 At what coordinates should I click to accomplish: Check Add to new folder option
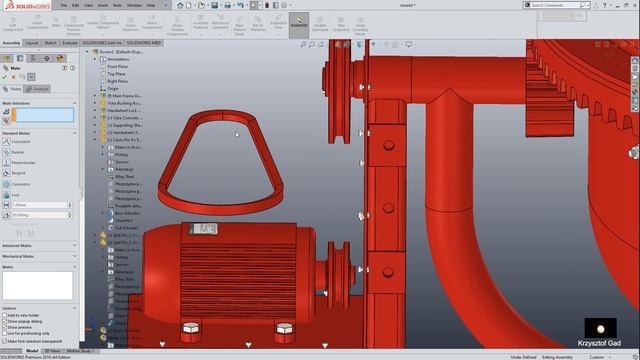click(4, 315)
